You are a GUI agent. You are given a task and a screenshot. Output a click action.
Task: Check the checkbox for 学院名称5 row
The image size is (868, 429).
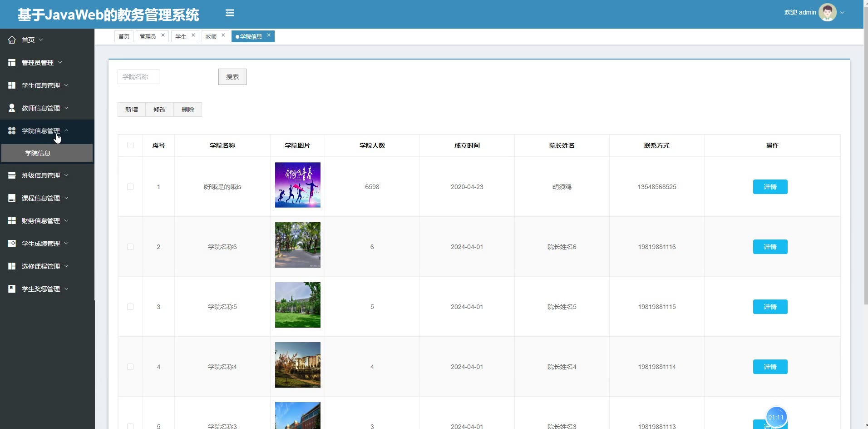130,307
